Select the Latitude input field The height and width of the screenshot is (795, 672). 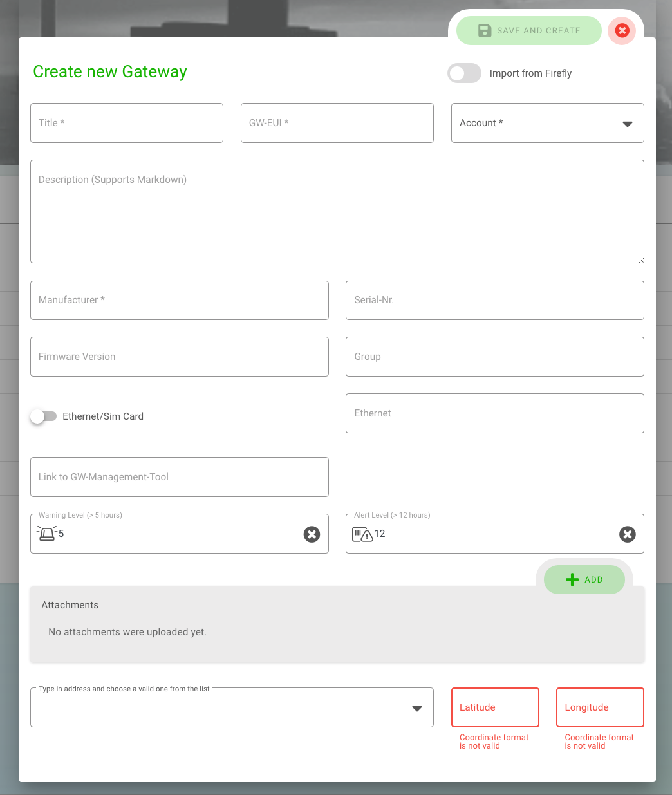click(x=495, y=707)
